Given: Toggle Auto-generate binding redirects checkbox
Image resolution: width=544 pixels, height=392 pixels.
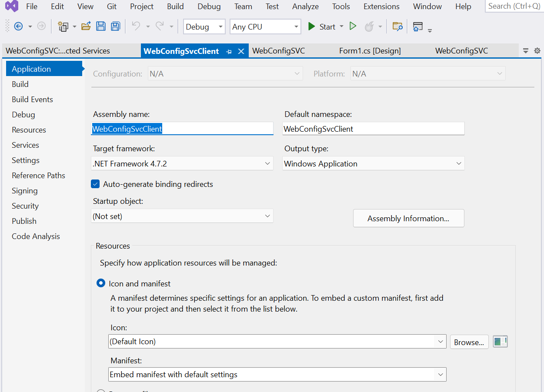Looking at the screenshot, I should coord(96,184).
